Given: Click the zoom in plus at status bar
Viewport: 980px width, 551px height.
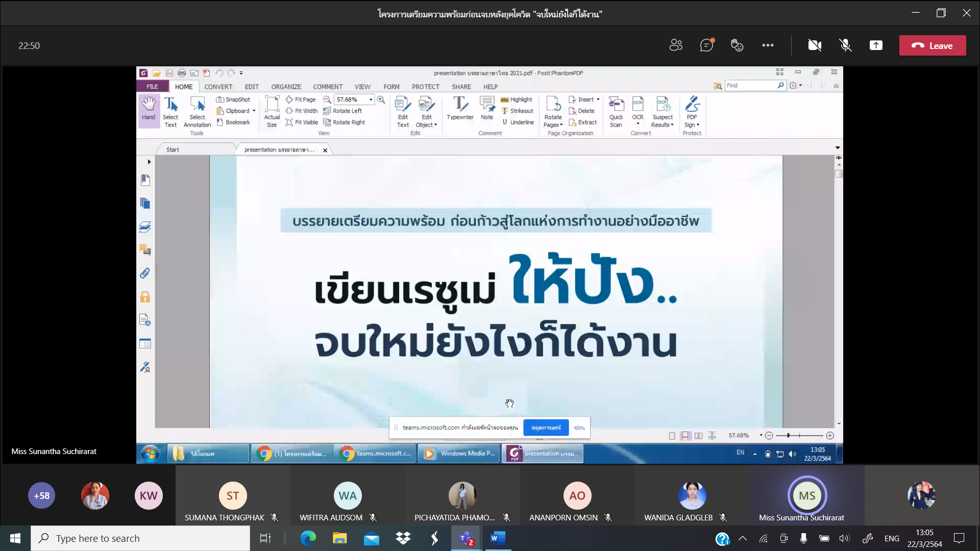Looking at the screenshot, I should click(830, 436).
